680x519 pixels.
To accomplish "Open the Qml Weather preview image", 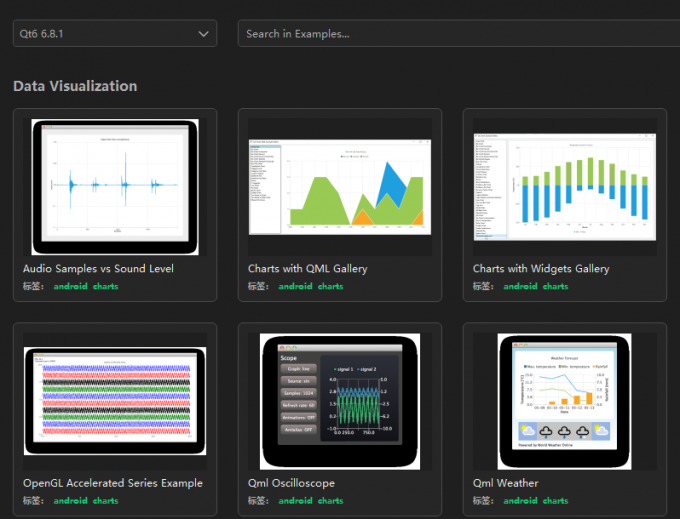I will (x=565, y=401).
